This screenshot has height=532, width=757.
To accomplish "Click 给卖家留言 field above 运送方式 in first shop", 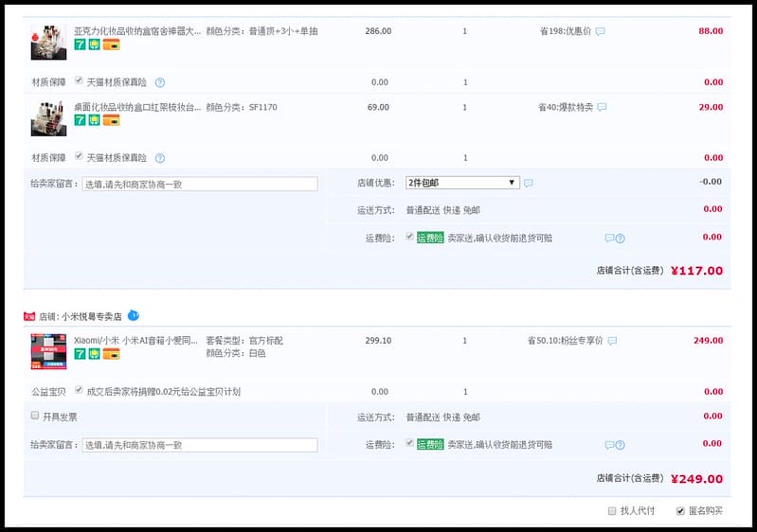I will tap(200, 185).
